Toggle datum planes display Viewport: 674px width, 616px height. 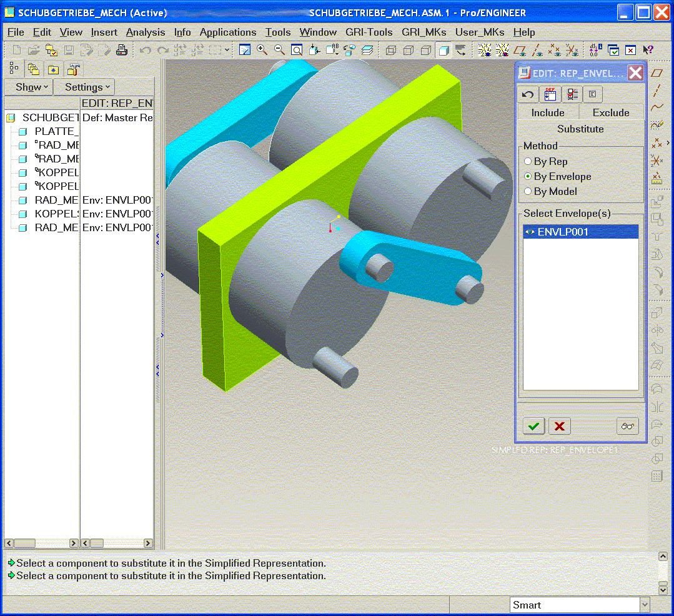pos(520,51)
